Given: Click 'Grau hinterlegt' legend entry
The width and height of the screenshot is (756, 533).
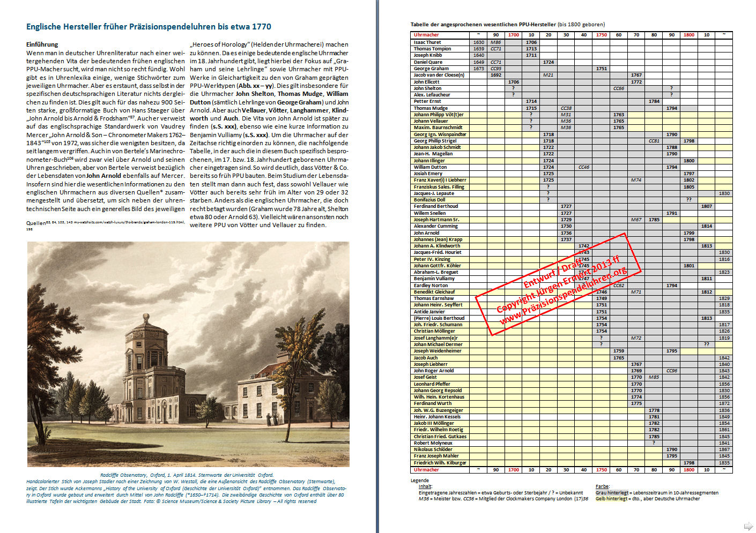Looking at the screenshot, I should 612,493.
